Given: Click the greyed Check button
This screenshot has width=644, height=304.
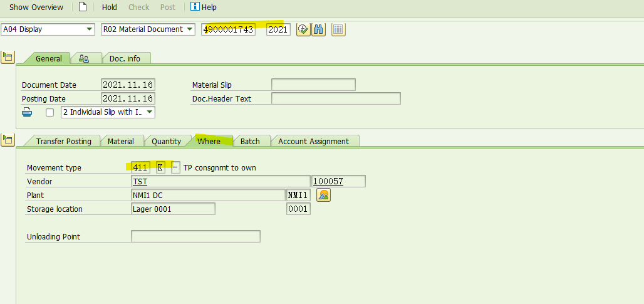Looking at the screenshot, I should [139, 7].
